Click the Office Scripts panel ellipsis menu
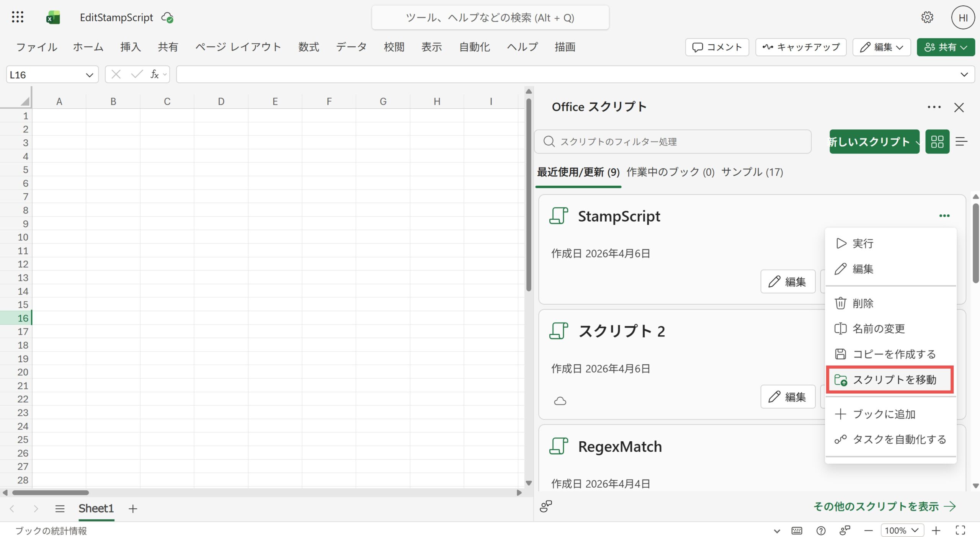Image resolution: width=980 pixels, height=537 pixels. (934, 107)
